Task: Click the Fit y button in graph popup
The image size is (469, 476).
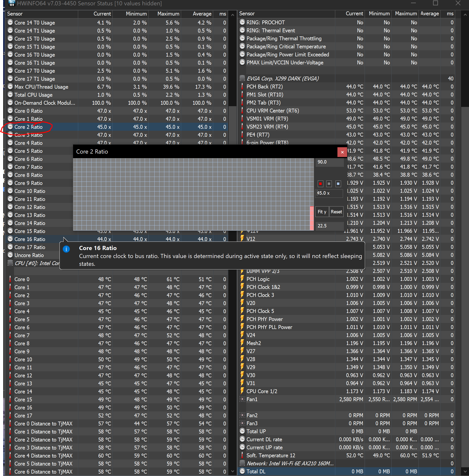Action: click(322, 212)
